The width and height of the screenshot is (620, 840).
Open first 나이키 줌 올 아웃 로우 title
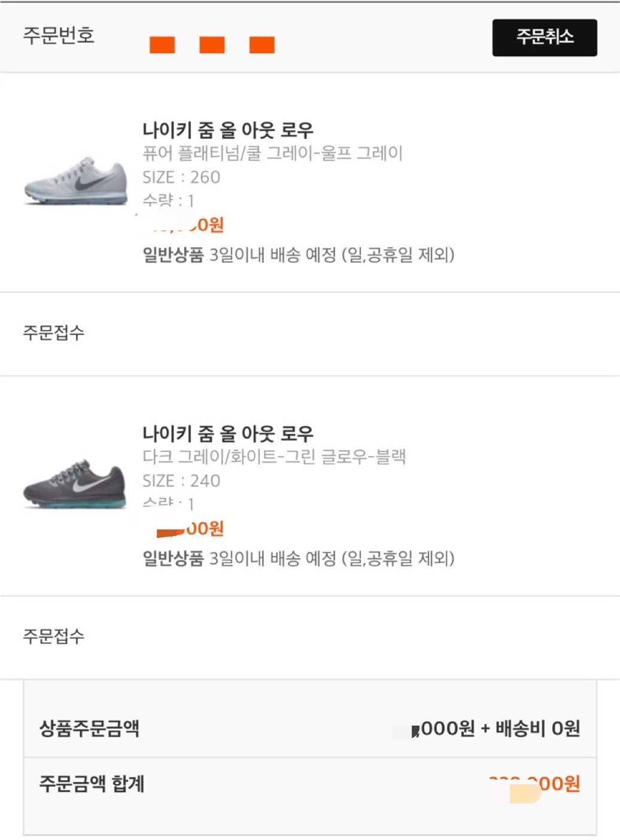tap(228, 130)
